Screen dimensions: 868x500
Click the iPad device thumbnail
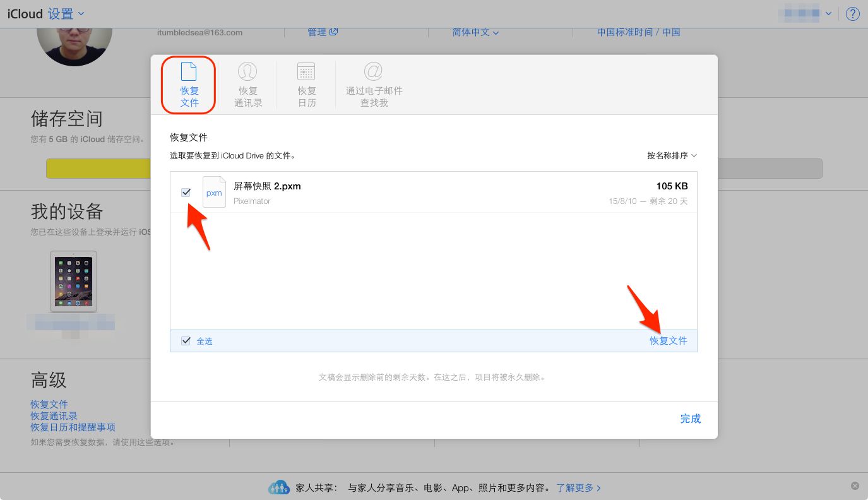(73, 282)
